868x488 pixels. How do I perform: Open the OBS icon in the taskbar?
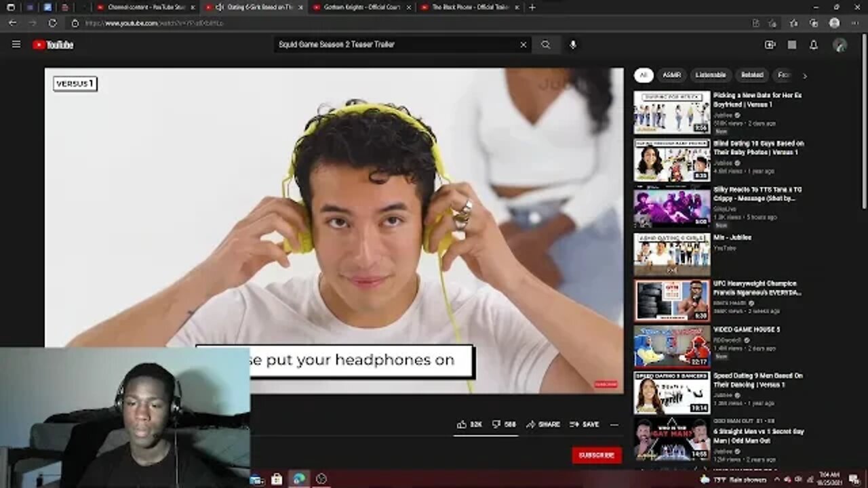pyautogui.click(x=321, y=479)
